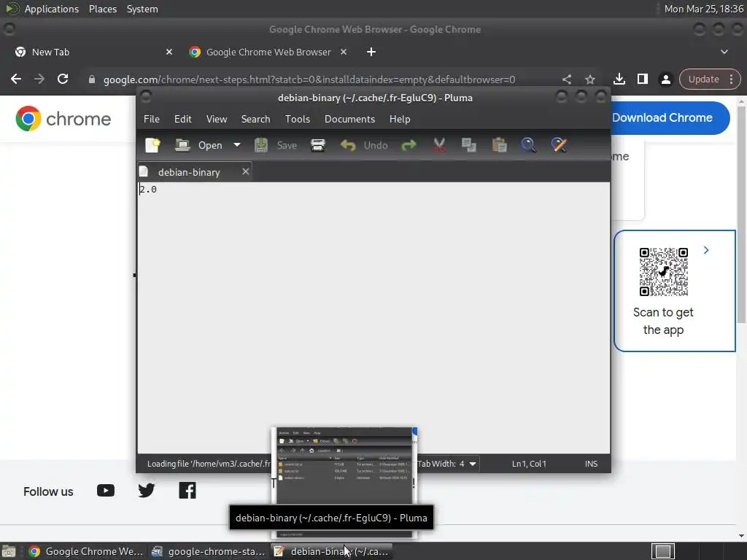The image size is (747, 560).
Task: Open a new Chrome tab with plus
Action: [x=371, y=52]
